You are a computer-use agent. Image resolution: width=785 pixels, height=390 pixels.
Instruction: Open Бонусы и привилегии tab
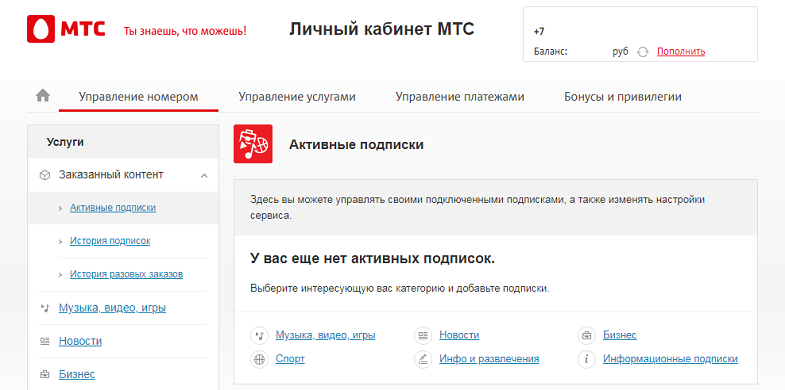623,97
